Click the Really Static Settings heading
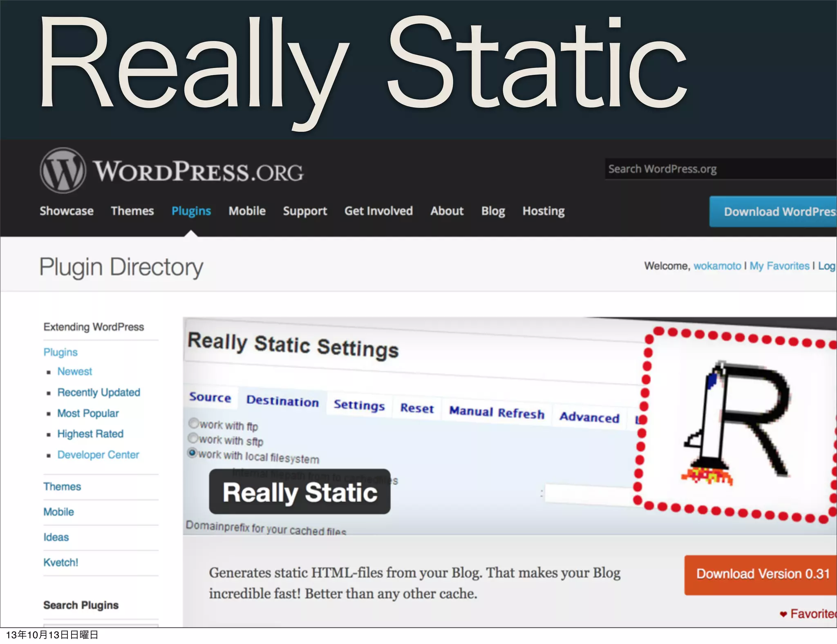This screenshot has width=837, height=644. [x=293, y=346]
